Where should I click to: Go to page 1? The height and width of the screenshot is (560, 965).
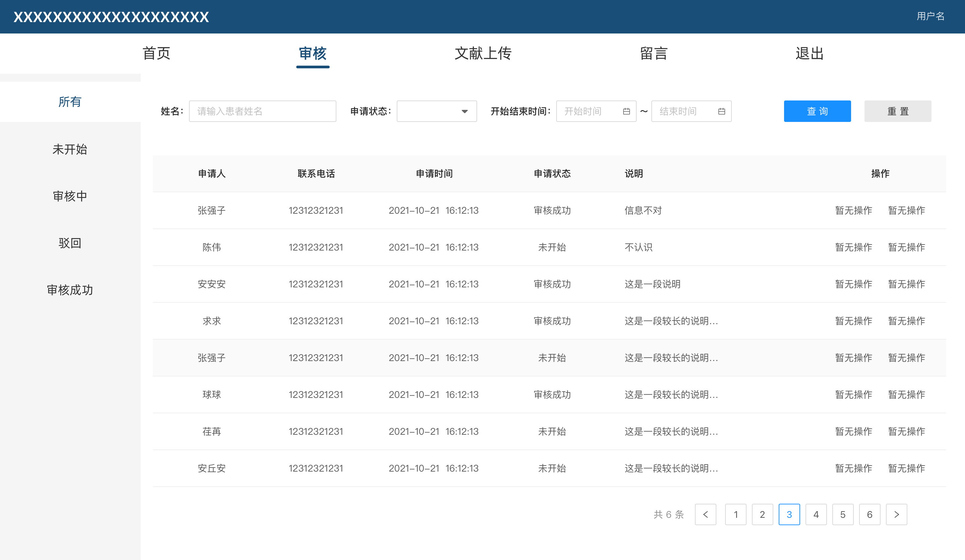click(735, 514)
